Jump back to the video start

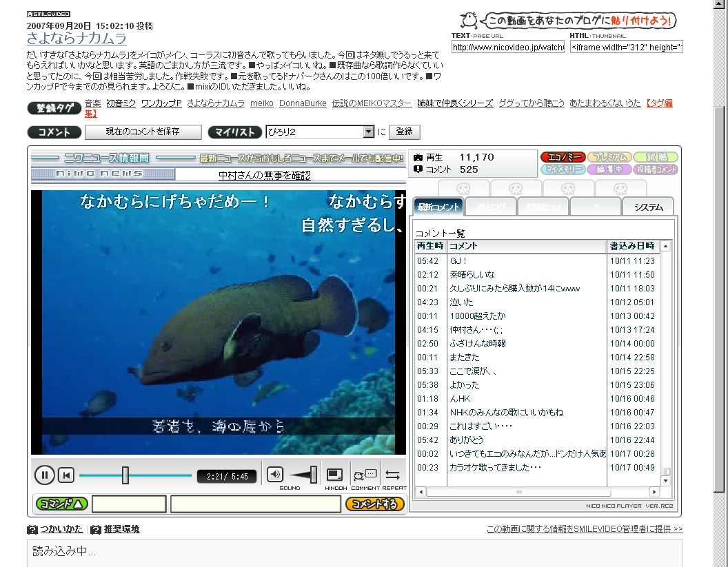(66, 475)
